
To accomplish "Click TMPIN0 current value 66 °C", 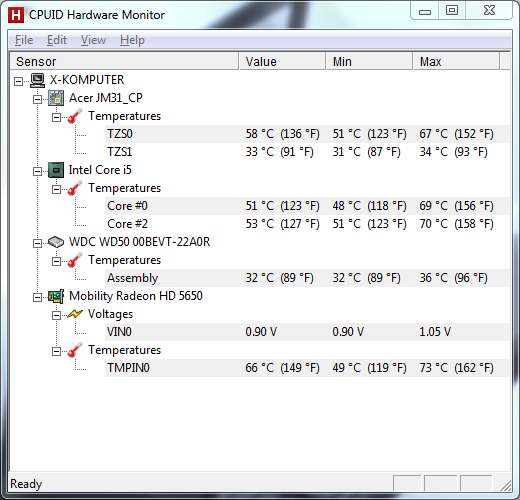I will (282, 368).
